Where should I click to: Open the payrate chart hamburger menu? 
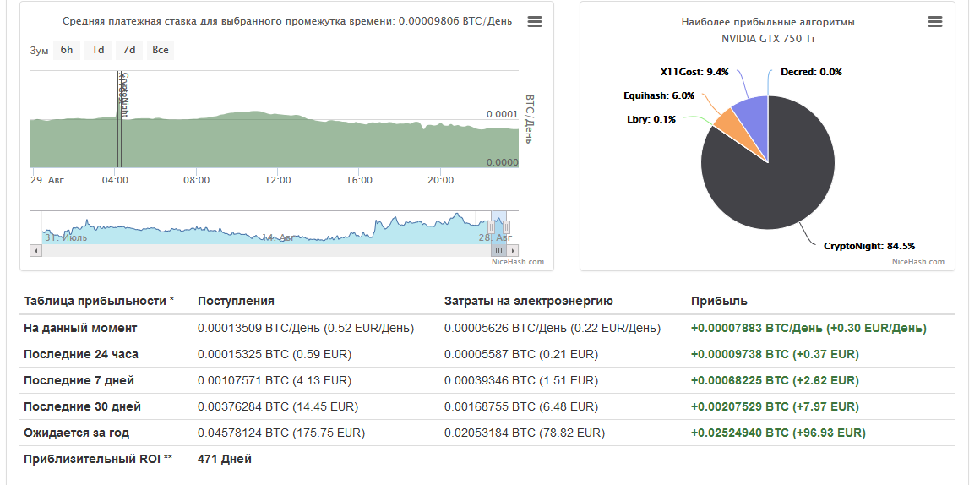pyautogui.click(x=534, y=22)
